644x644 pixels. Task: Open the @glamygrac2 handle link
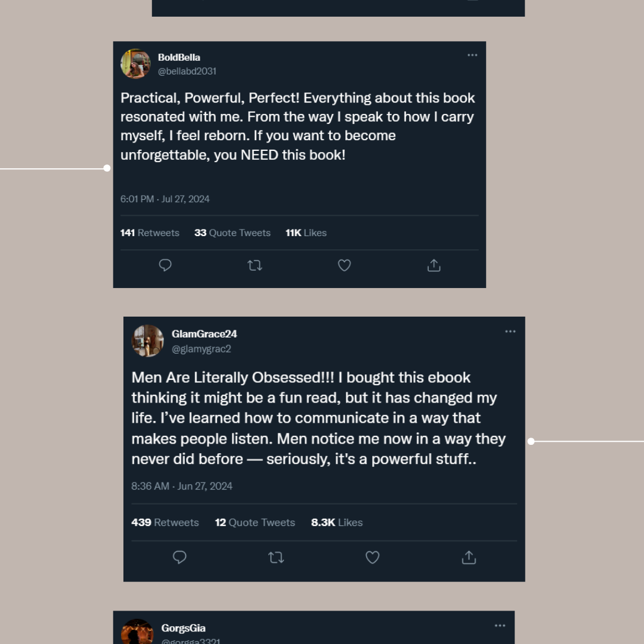click(x=201, y=349)
